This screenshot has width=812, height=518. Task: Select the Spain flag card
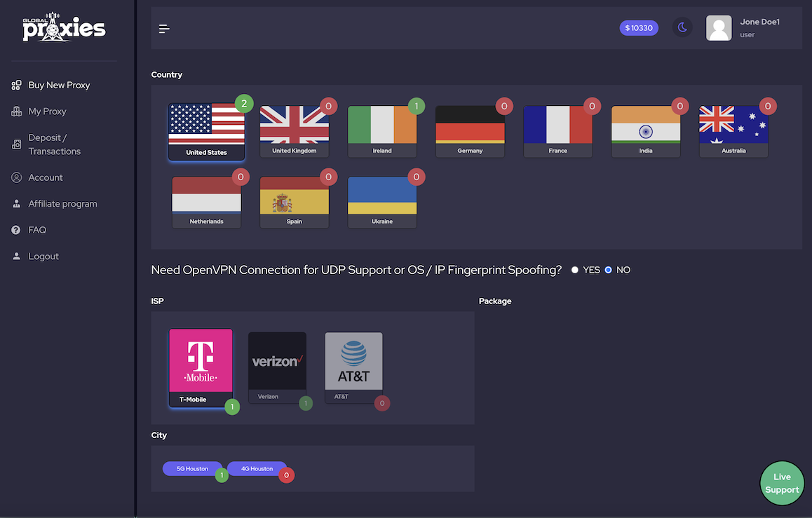tap(294, 203)
